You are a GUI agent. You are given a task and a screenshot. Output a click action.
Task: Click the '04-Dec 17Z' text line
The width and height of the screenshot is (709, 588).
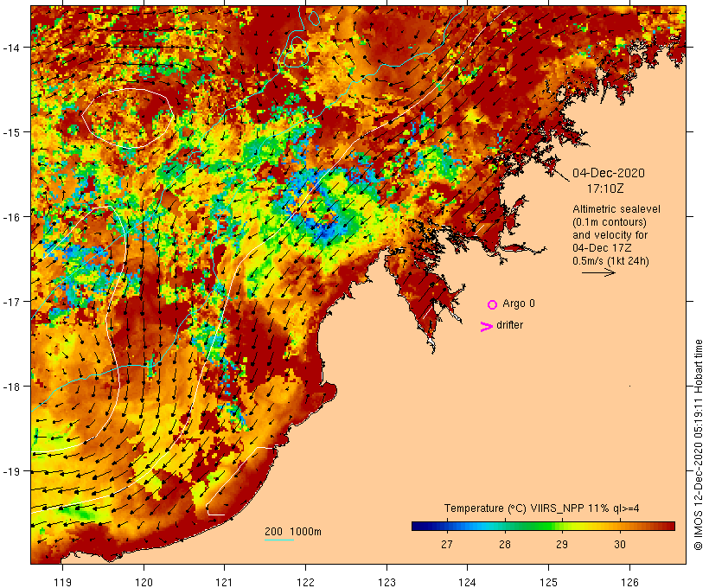602,248
